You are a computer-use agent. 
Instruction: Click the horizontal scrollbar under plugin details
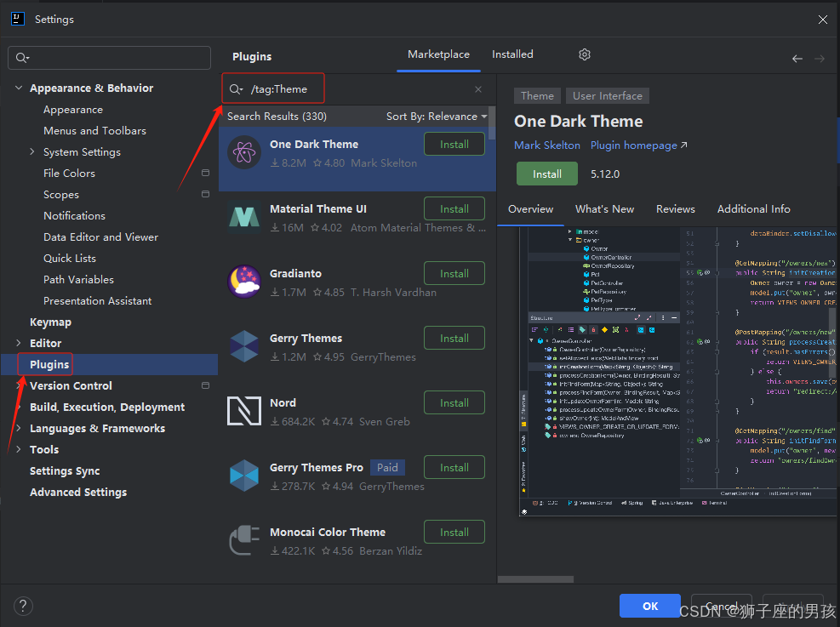535,579
